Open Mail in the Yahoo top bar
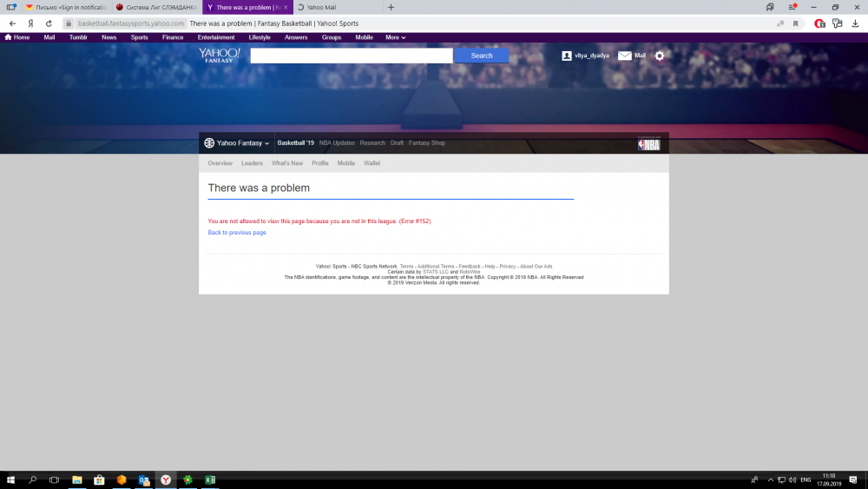The height and width of the screenshot is (489, 868). (49, 37)
